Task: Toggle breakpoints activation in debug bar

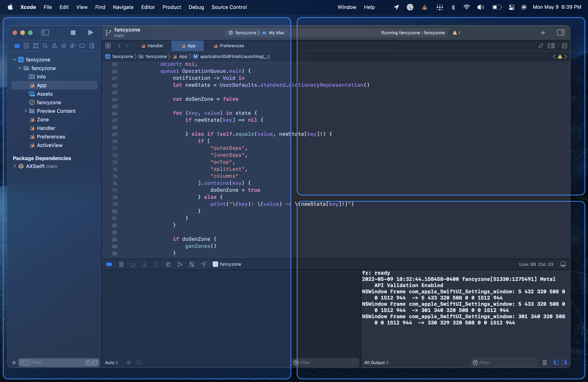Action: tap(109, 264)
